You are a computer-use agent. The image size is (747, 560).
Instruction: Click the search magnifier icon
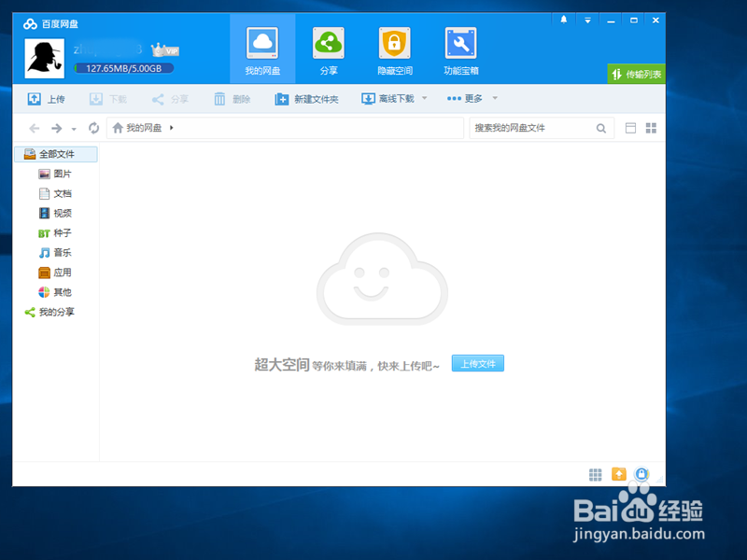click(601, 128)
